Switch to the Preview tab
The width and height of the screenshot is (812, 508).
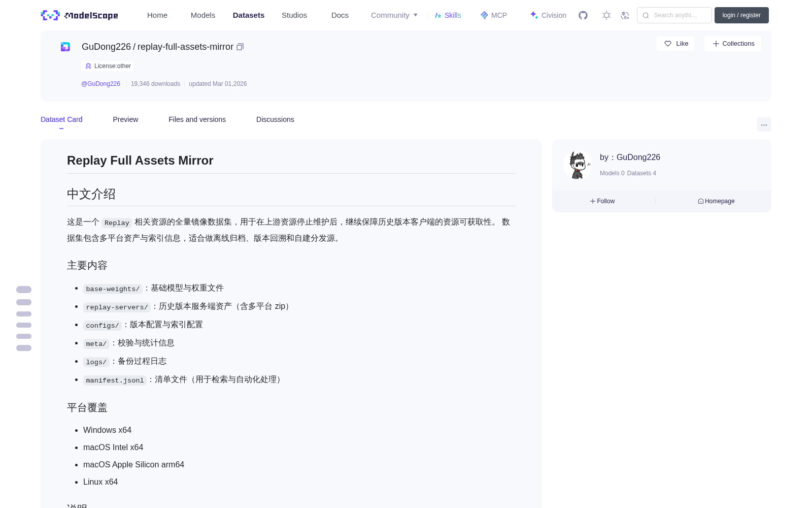pos(125,119)
